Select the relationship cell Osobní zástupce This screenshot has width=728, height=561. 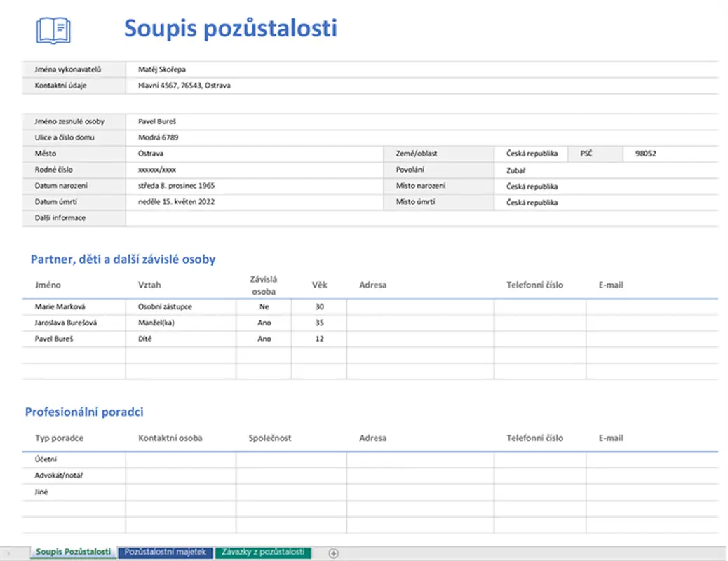pos(181,307)
